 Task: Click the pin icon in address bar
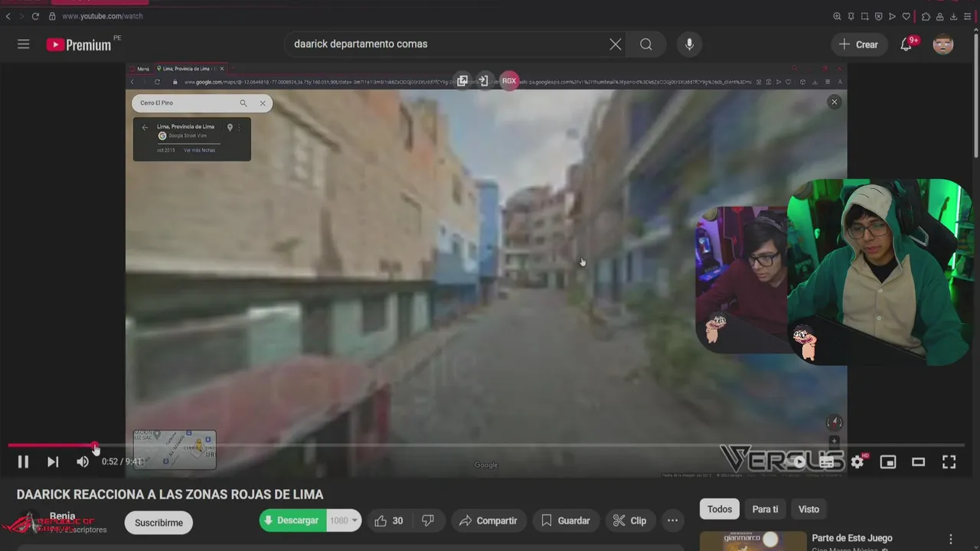[x=851, y=16]
